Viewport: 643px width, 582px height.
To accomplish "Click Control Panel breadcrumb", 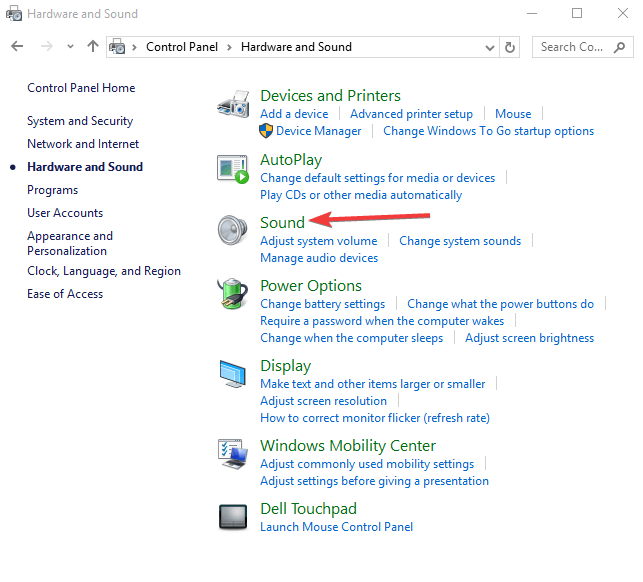I will tap(182, 47).
